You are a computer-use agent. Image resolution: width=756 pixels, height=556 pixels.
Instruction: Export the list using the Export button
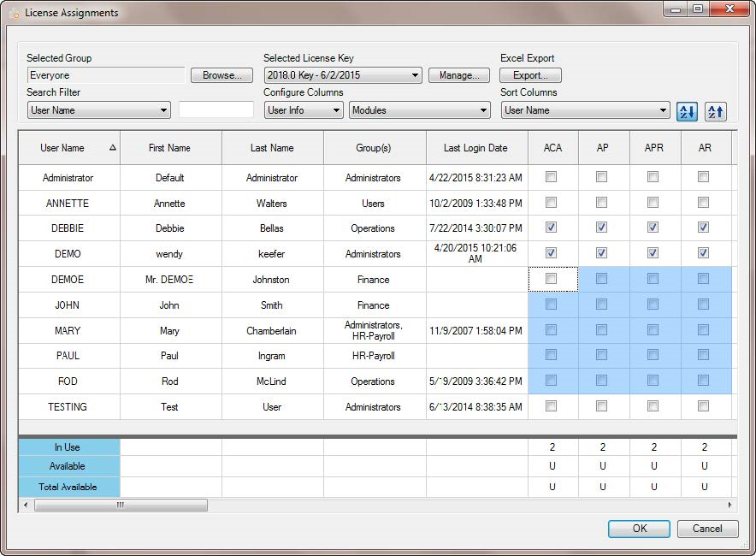coord(530,74)
